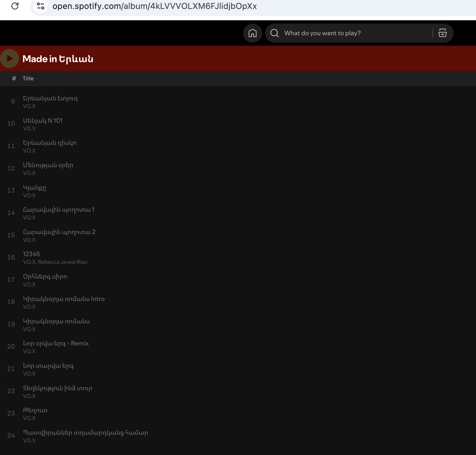
Task: Open site information icon in address bar
Action: click(x=41, y=6)
